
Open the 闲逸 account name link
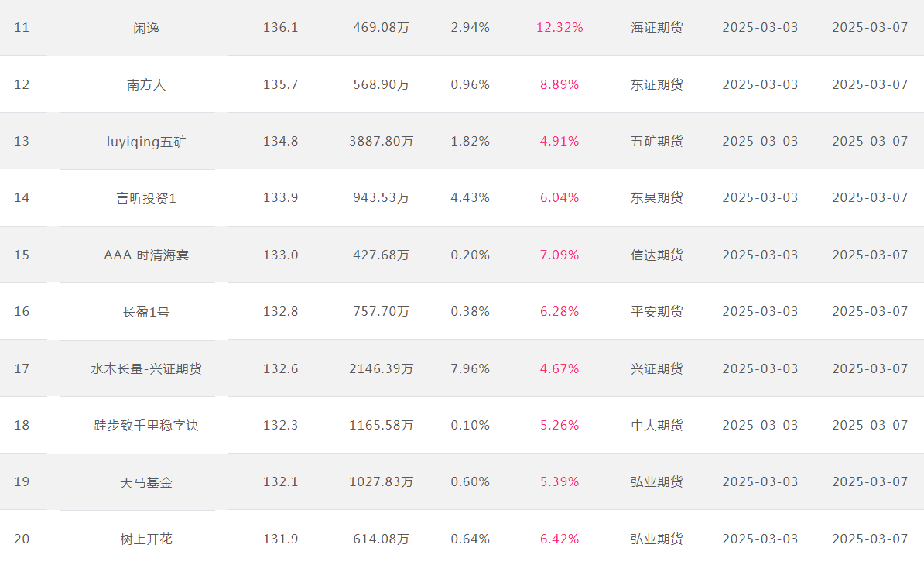(146, 29)
